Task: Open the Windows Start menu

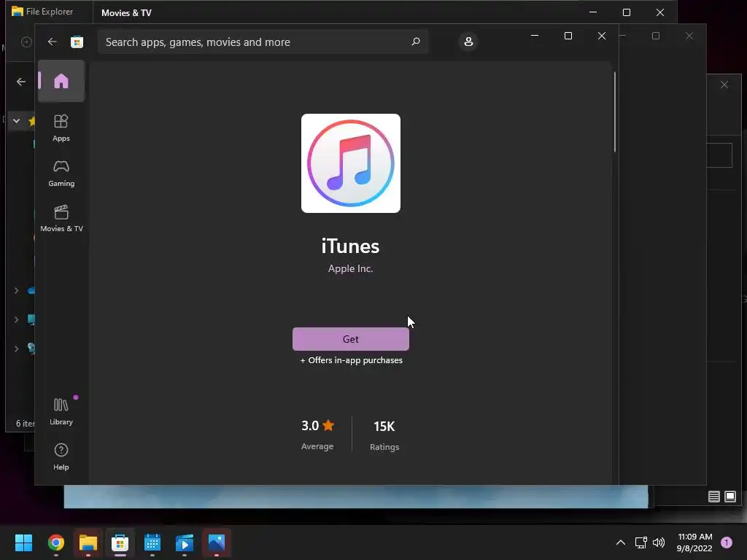Action: tap(23, 542)
